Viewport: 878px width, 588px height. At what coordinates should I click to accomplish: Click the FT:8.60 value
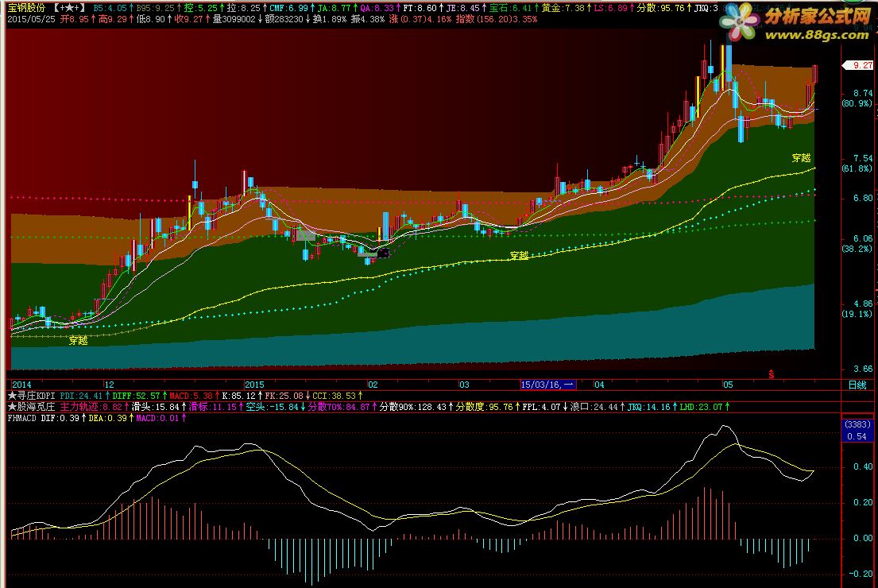tap(420, 8)
